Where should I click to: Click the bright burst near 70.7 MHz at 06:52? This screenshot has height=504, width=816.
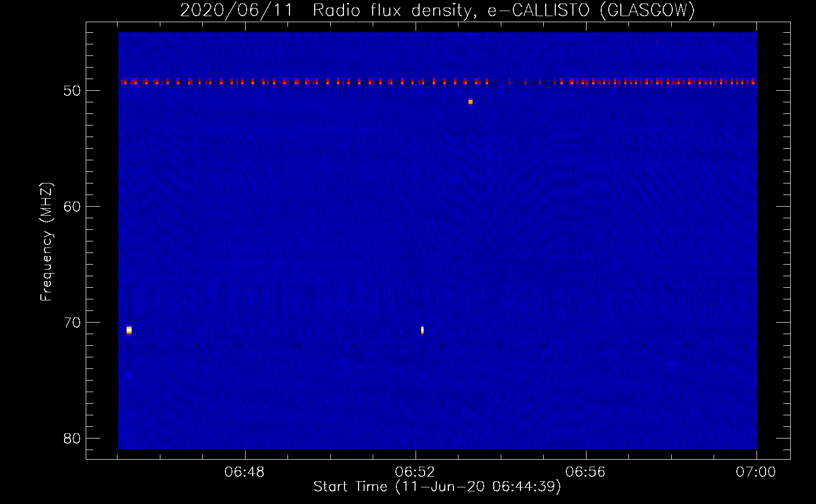[423, 330]
